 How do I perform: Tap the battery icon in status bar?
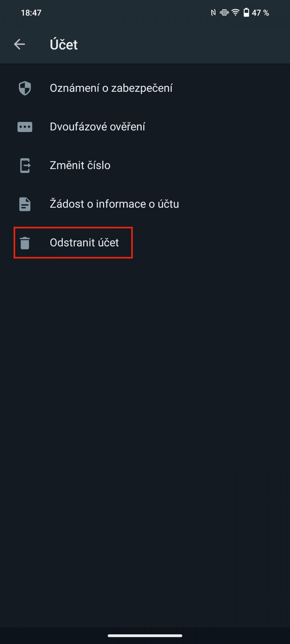(246, 13)
